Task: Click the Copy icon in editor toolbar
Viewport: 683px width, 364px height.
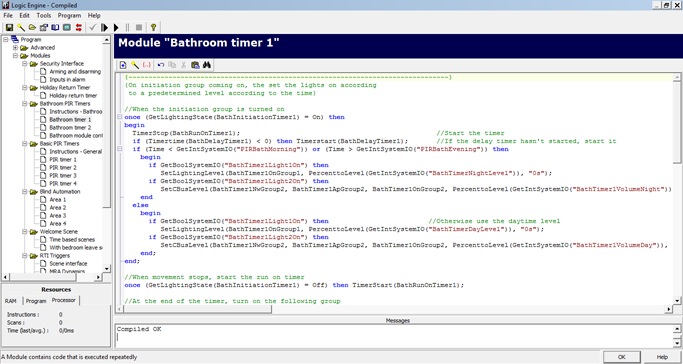Action: tap(172, 65)
